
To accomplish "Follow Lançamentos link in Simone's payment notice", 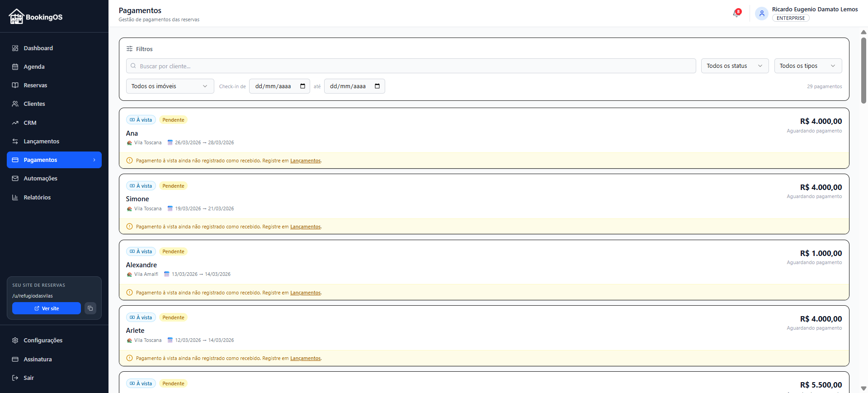I will pyautogui.click(x=305, y=227).
